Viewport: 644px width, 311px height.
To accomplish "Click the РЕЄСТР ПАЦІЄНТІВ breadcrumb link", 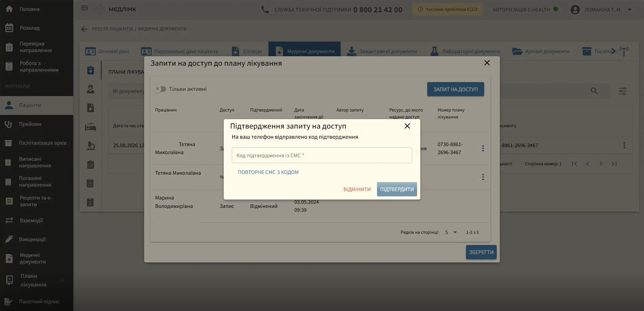I will click(x=112, y=29).
